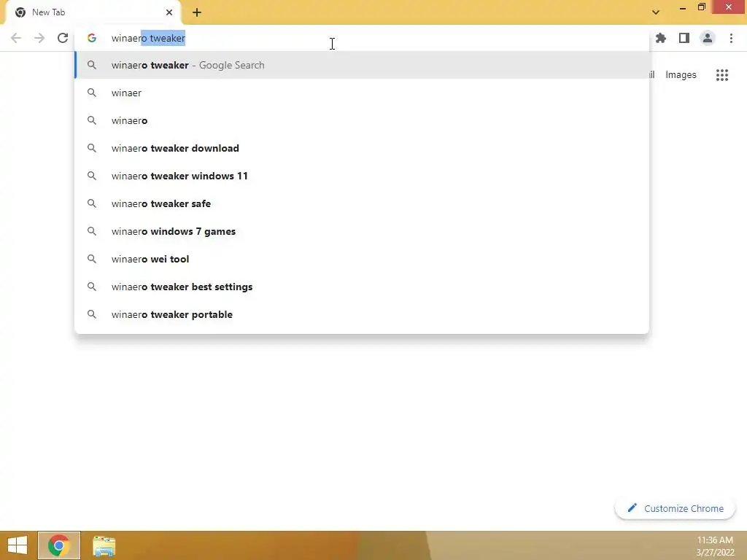Screen dimensions: 747x560
Task: Open the Windows Start button
Action: tap(18, 545)
